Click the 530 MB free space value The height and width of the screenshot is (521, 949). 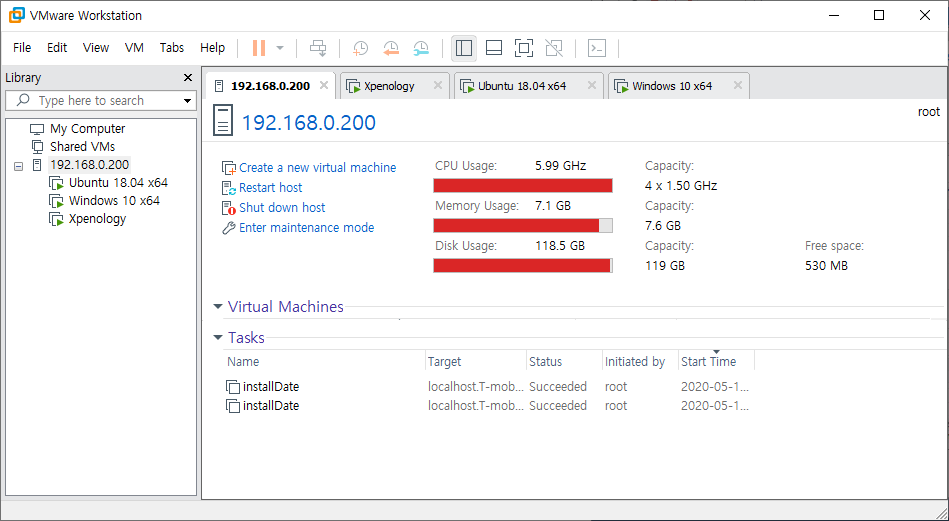coord(826,266)
